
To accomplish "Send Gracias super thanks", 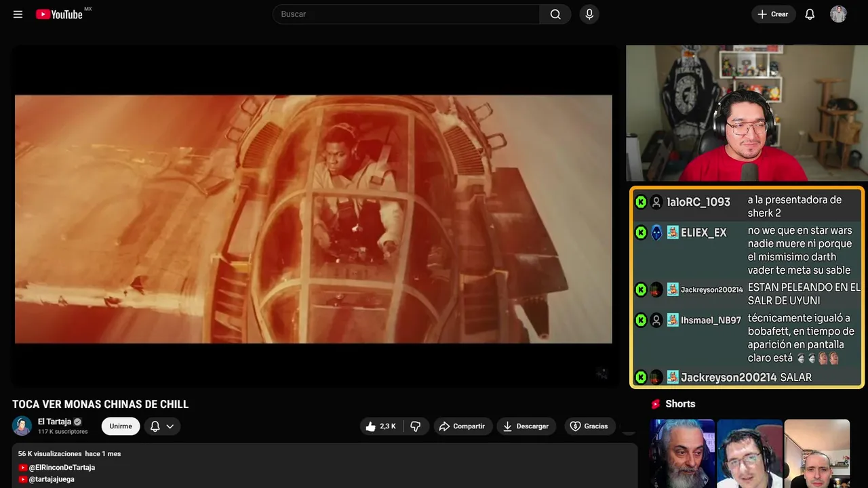I will pyautogui.click(x=589, y=426).
